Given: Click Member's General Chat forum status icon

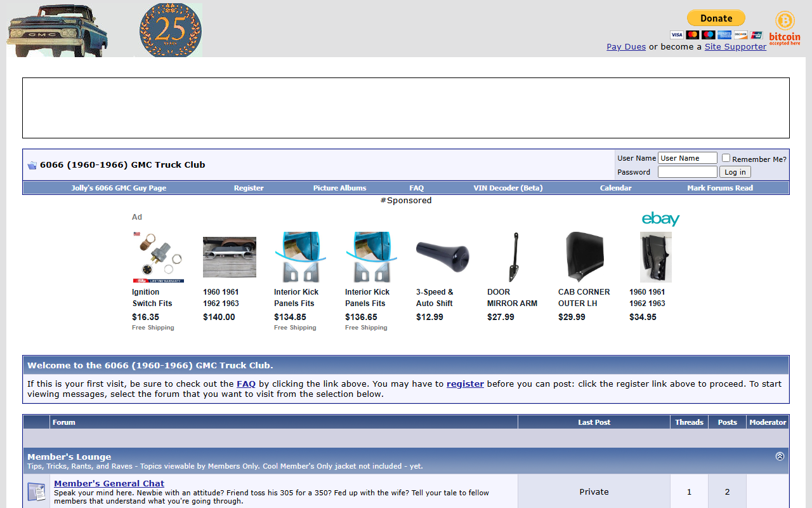Looking at the screenshot, I should tap(36, 491).
